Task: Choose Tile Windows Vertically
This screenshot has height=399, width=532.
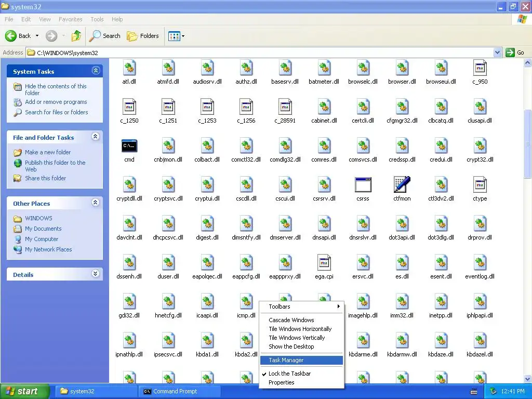Action: tap(302, 338)
